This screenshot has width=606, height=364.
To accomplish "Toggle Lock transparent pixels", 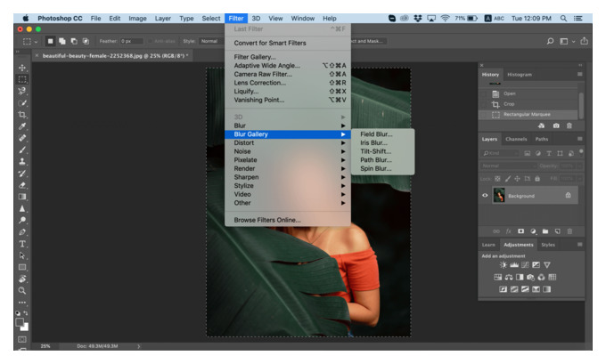I will 497,179.
